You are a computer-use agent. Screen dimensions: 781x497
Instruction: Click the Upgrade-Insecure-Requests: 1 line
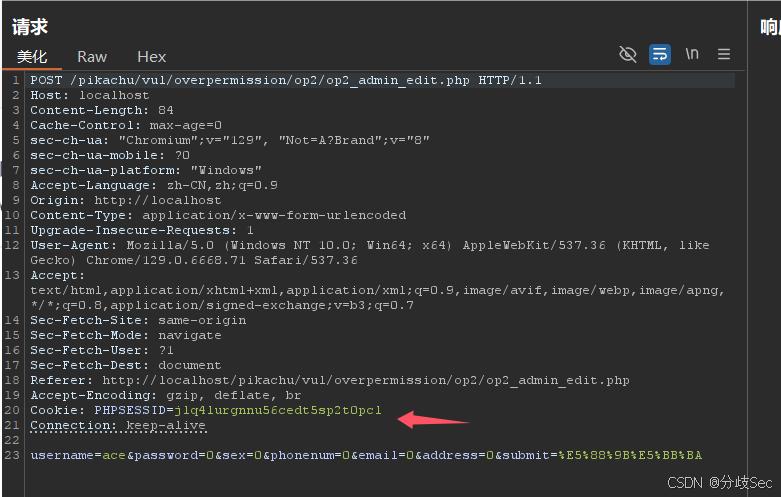(x=142, y=230)
